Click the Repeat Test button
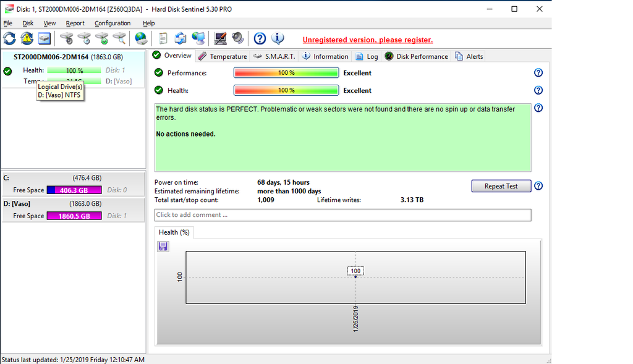This screenshot has height=364, width=633. [x=501, y=186]
